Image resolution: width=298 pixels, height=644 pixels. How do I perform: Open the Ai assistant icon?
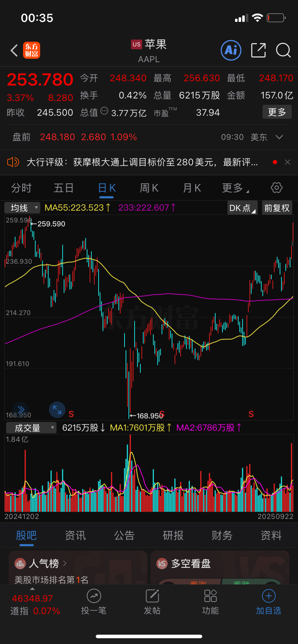[x=231, y=50]
